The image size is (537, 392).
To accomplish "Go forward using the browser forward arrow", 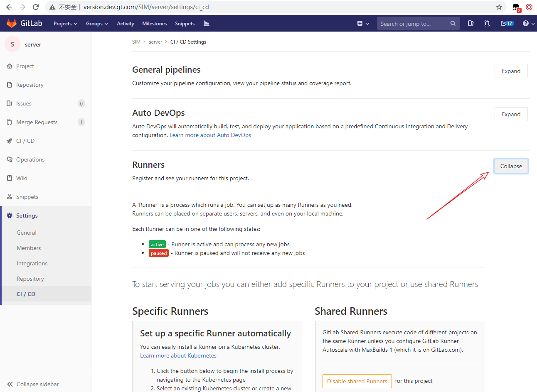I will click(x=22, y=7).
